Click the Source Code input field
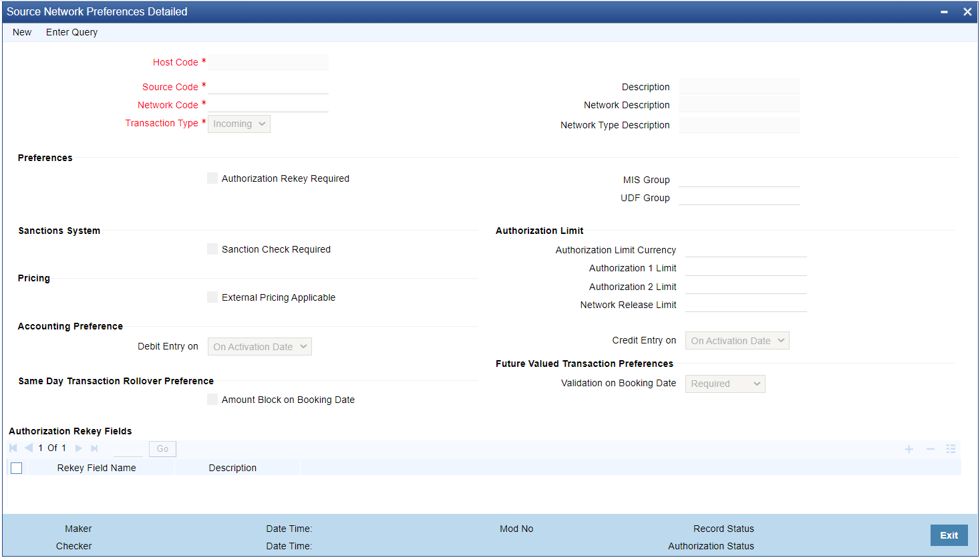This screenshot has width=980, height=558. [x=269, y=86]
